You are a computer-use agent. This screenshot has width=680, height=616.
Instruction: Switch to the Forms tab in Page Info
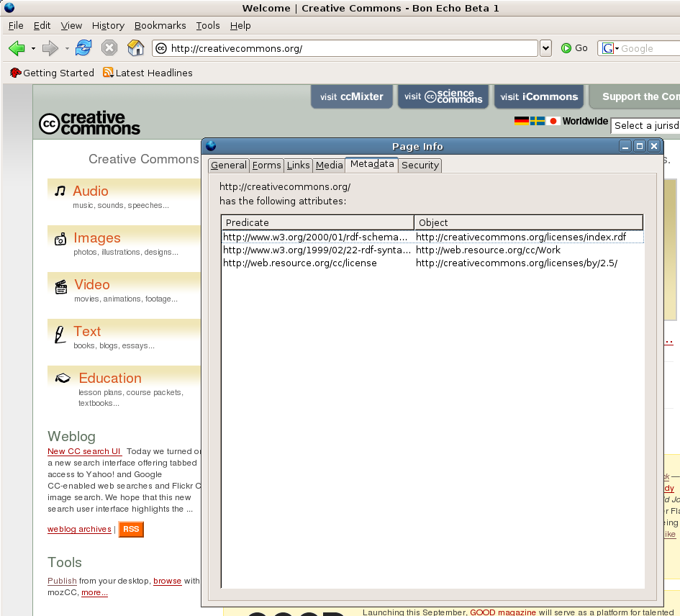click(x=267, y=166)
